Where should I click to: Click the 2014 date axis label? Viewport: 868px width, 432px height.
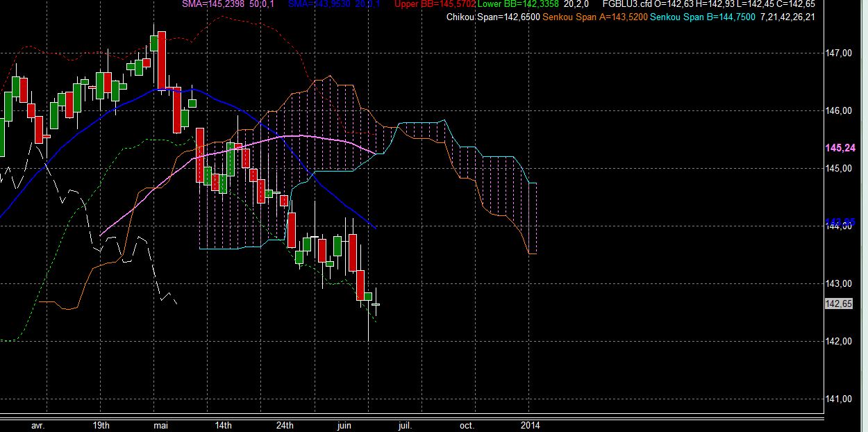coord(530,425)
